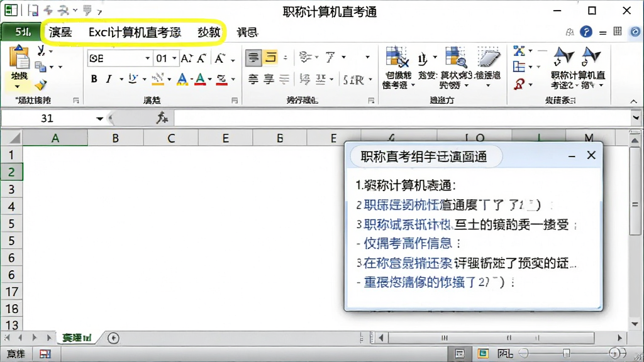Select the Format Painter brush
644x362 pixels.
(x=40, y=85)
